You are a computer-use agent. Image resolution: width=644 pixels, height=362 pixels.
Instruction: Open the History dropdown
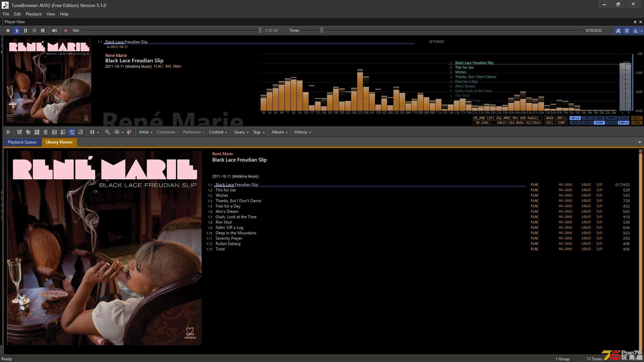pos(303,132)
